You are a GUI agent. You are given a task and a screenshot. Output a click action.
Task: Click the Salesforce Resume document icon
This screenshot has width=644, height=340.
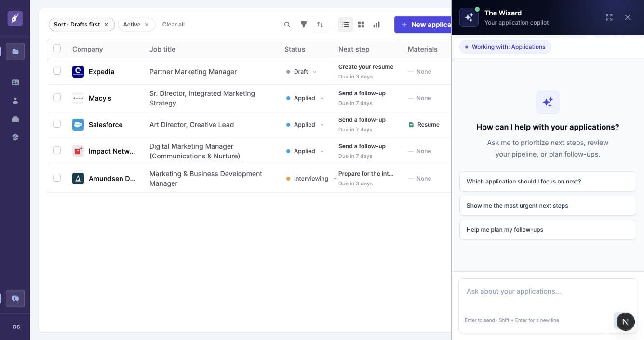411,125
